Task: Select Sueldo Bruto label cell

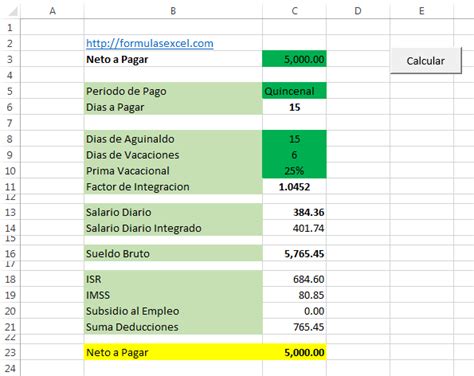Action: coord(173,254)
